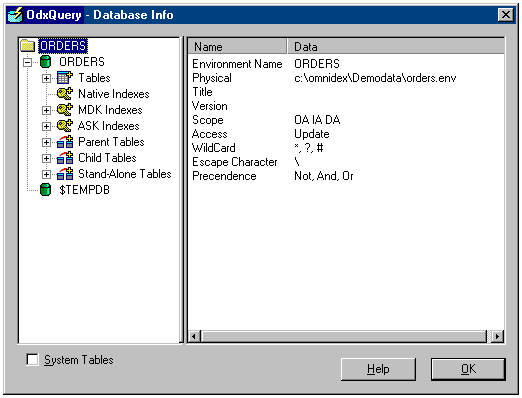
Task: Click the ASK Indexes key icon
Action: point(65,126)
